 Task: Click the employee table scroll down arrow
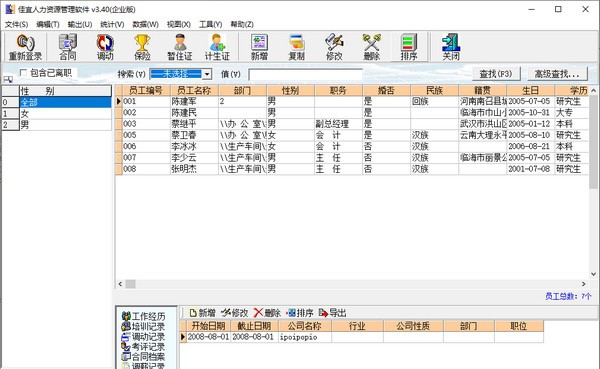[593, 274]
